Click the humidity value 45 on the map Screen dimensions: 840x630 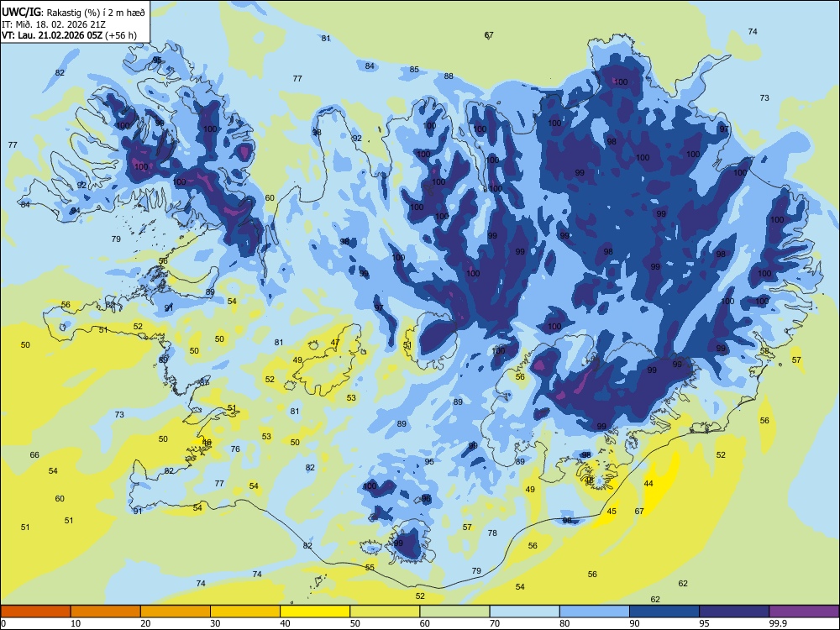[612, 511]
